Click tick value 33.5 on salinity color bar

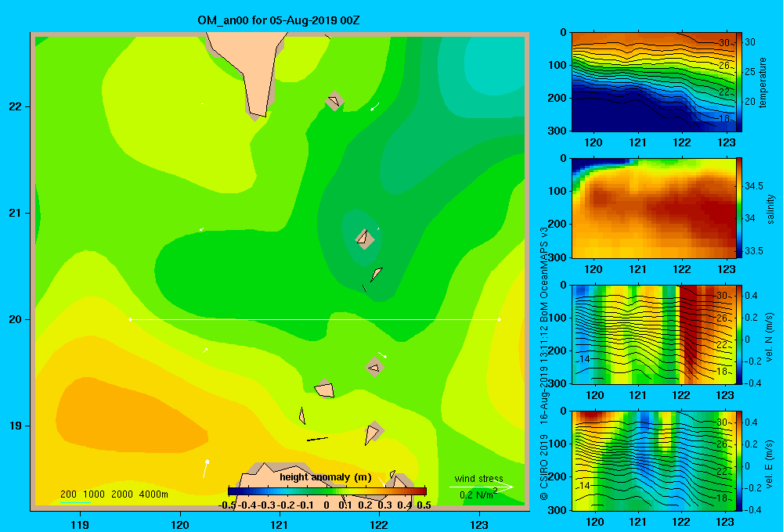754,251
